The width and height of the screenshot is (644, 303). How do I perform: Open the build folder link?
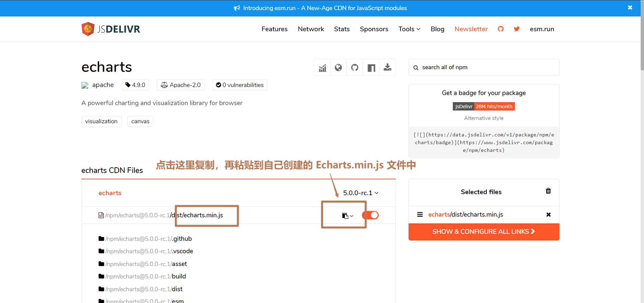[146, 276]
